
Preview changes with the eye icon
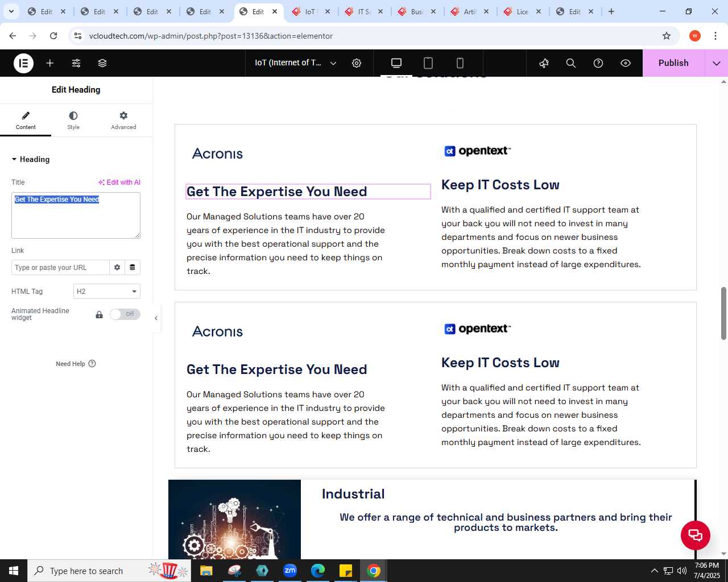(x=626, y=63)
